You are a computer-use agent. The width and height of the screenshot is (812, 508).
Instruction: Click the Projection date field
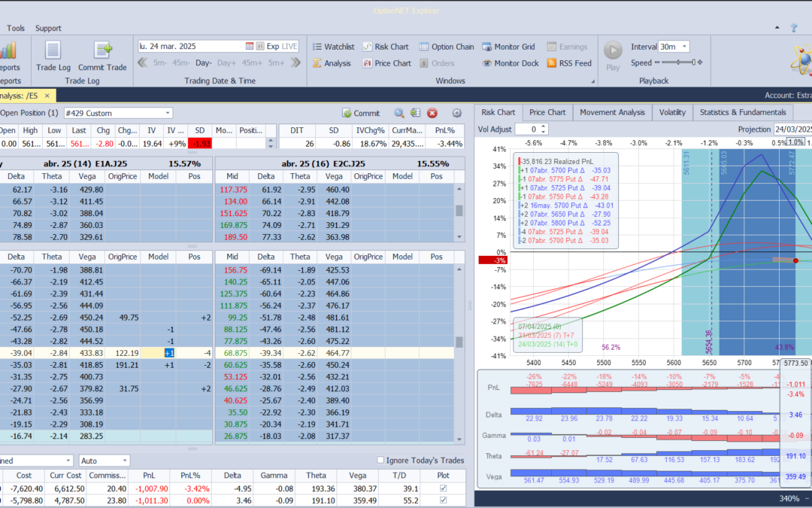pyautogui.click(x=792, y=129)
